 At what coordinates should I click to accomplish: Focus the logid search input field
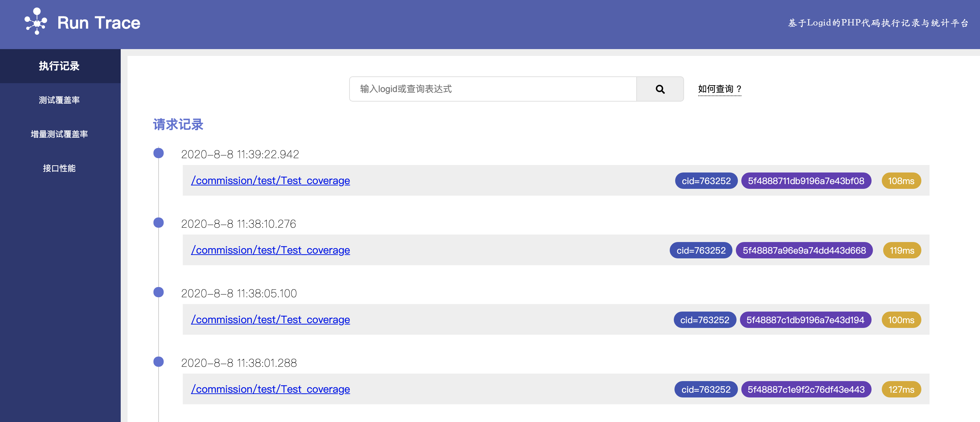pos(492,89)
